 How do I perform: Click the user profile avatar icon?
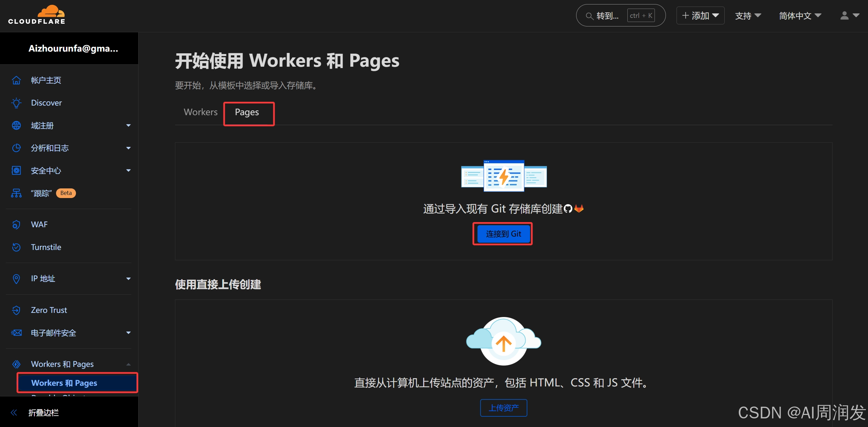(844, 15)
